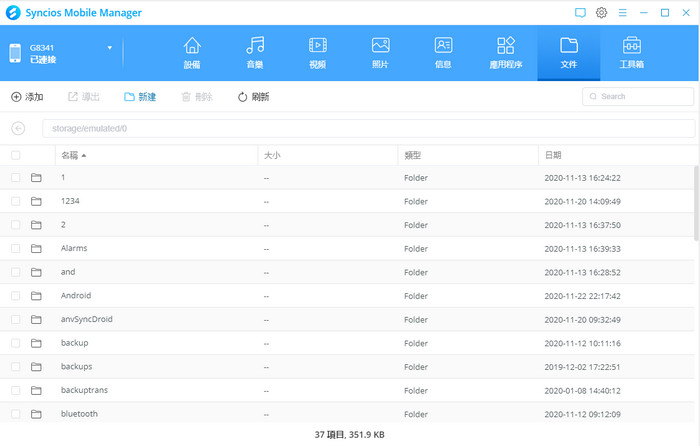Click the folder icon of bluetooth
Screen dimensions: 700x446
36,414
